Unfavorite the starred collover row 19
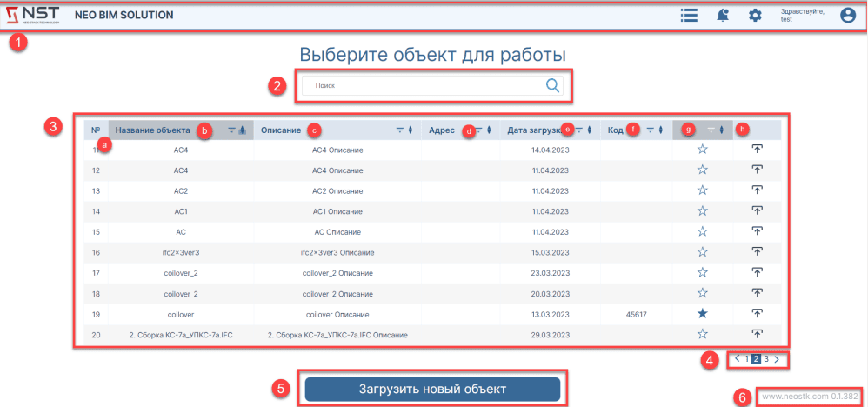Screen dimensions: 868x407 pyautogui.click(x=702, y=313)
